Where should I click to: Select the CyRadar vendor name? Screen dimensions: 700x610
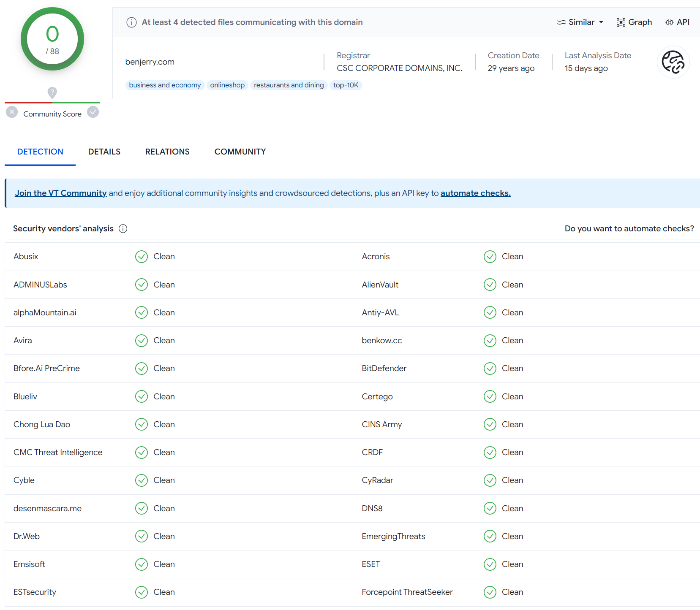[x=377, y=480]
